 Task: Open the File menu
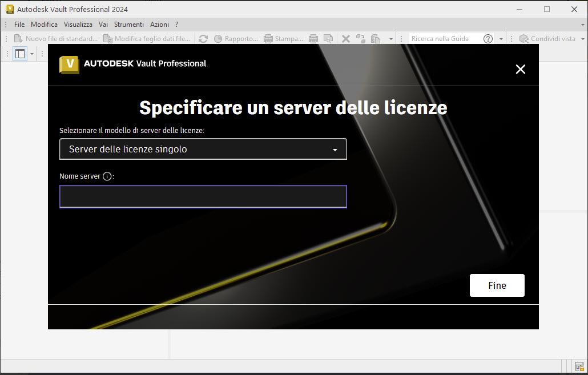pyautogui.click(x=19, y=25)
